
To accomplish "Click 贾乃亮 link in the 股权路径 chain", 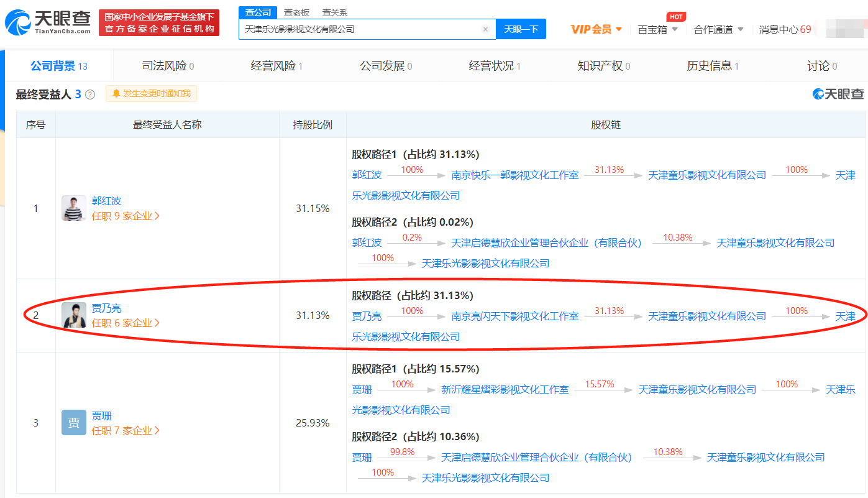I will [x=367, y=316].
